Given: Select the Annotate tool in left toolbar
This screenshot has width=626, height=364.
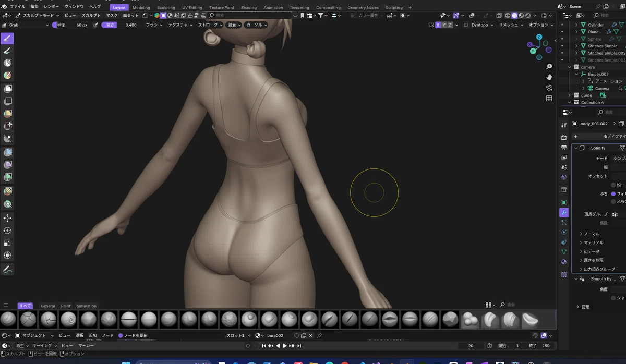Looking at the screenshot, I should 7,269.
